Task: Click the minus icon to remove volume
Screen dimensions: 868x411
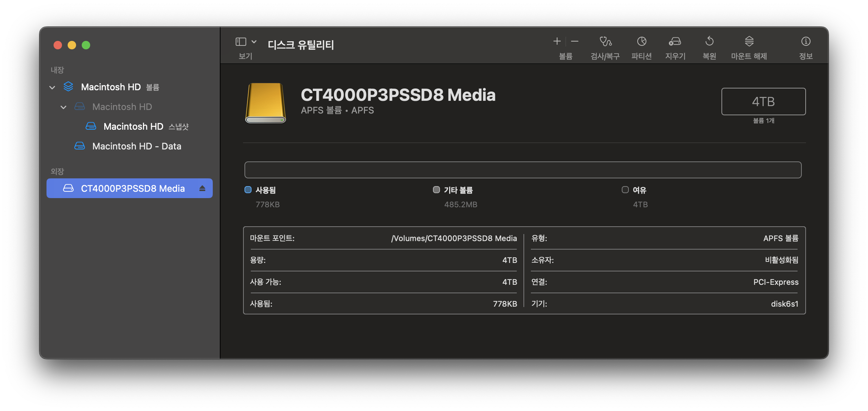Action: (575, 42)
